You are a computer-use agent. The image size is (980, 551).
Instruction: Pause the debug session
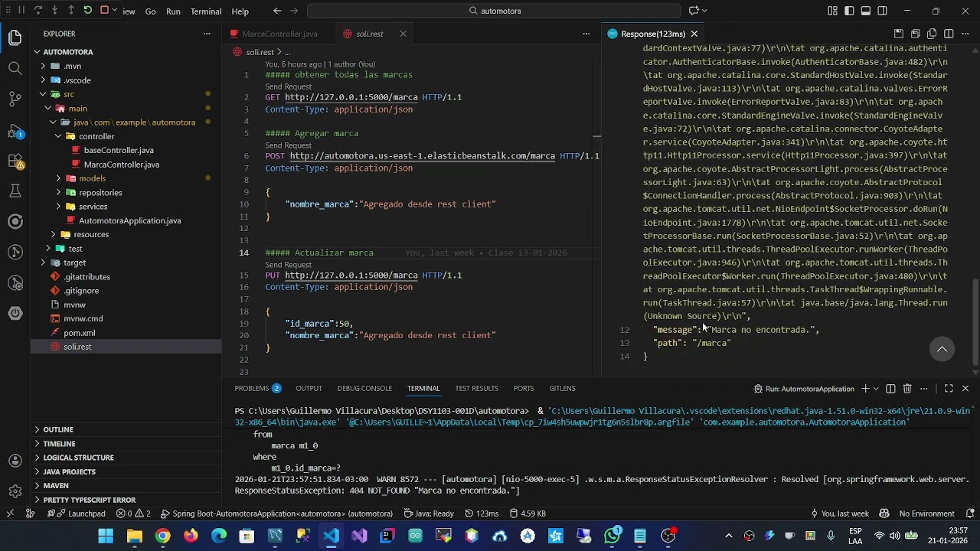(21, 11)
